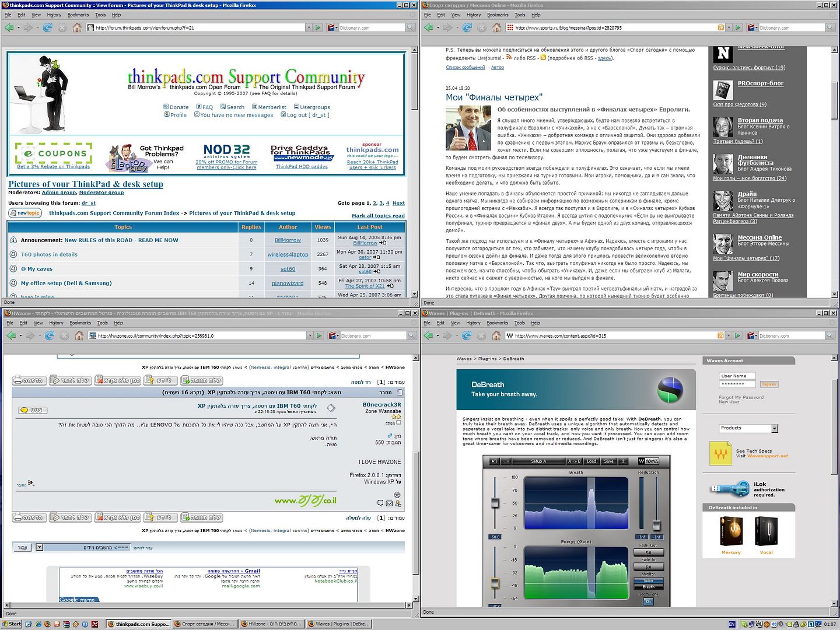Select Voice monitor mode in DeBreath
Image resolution: width=840 pixels, height=630 pixels.
click(649, 581)
